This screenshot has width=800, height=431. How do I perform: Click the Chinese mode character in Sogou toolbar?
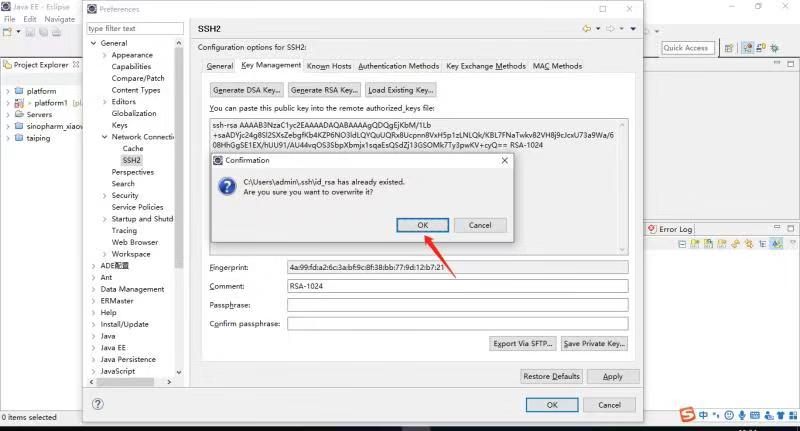(704, 415)
